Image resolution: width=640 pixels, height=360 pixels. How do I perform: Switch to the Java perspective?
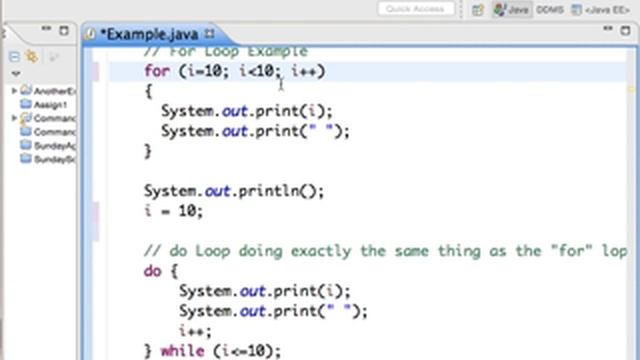point(511,9)
